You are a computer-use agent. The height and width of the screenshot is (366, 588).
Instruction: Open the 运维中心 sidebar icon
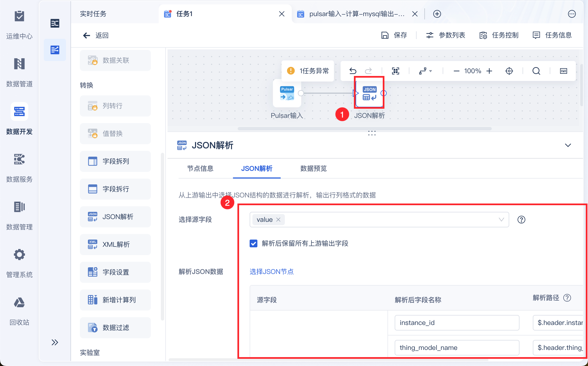[19, 17]
